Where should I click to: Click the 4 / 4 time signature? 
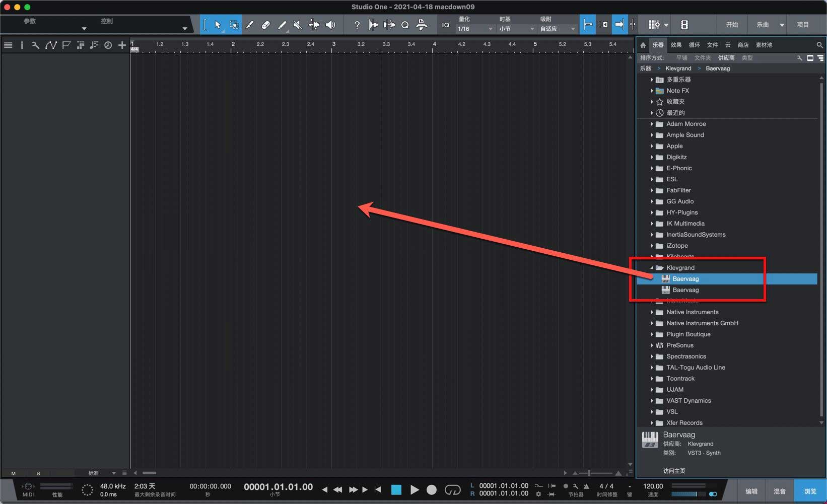tap(606, 486)
